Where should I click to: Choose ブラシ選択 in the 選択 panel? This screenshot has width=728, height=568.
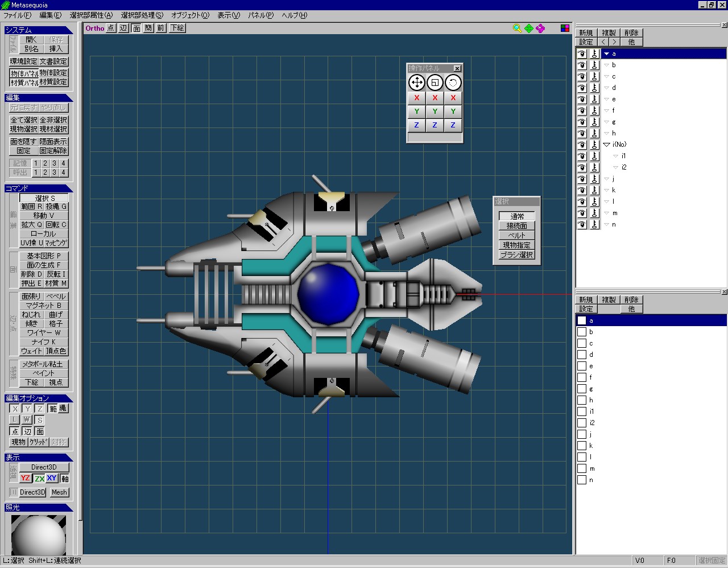click(x=516, y=254)
